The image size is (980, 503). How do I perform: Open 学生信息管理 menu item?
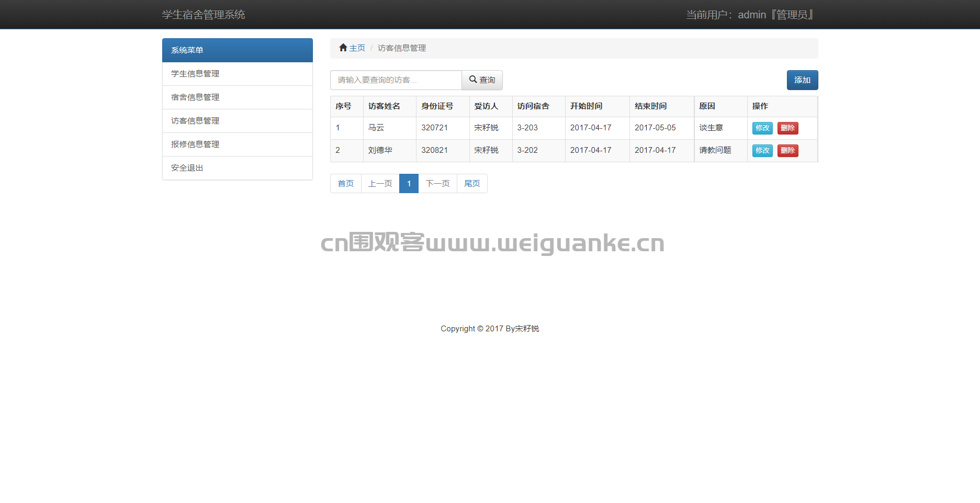(x=238, y=74)
